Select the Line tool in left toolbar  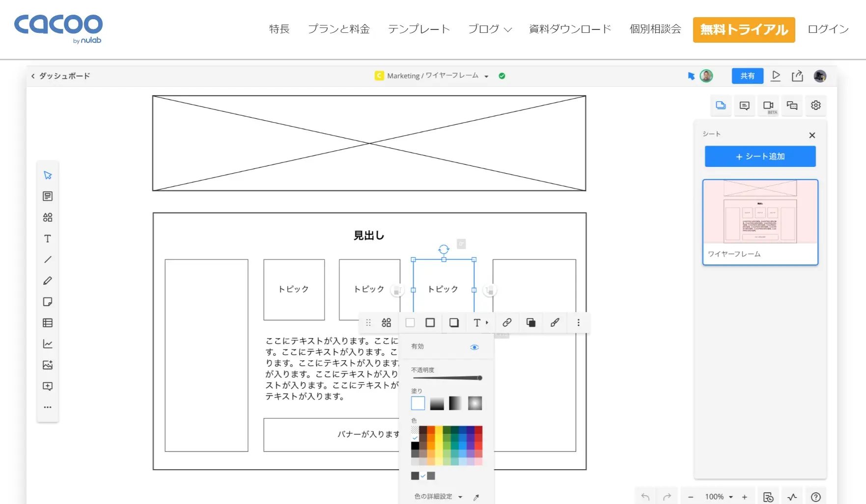pyautogui.click(x=48, y=260)
